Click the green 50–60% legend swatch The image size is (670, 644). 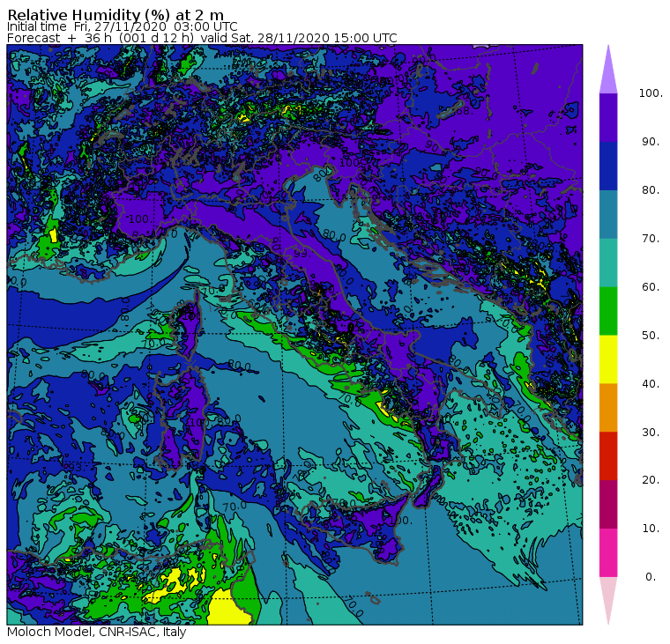[608, 311]
